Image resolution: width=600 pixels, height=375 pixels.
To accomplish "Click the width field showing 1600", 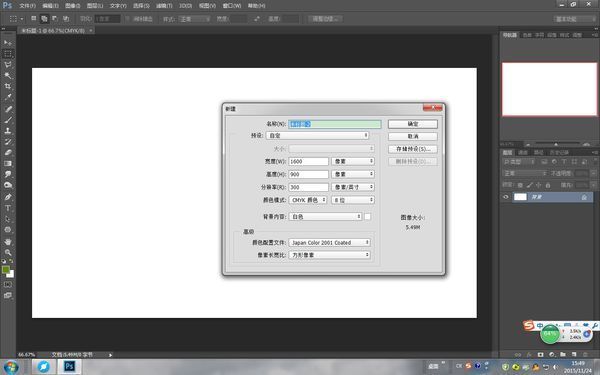I will (x=308, y=161).
